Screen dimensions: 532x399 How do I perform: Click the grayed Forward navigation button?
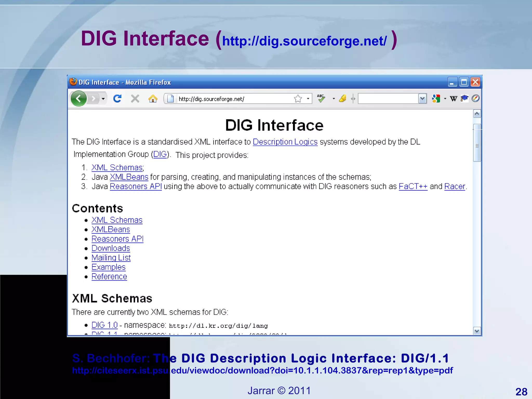[x=93, y=99]
